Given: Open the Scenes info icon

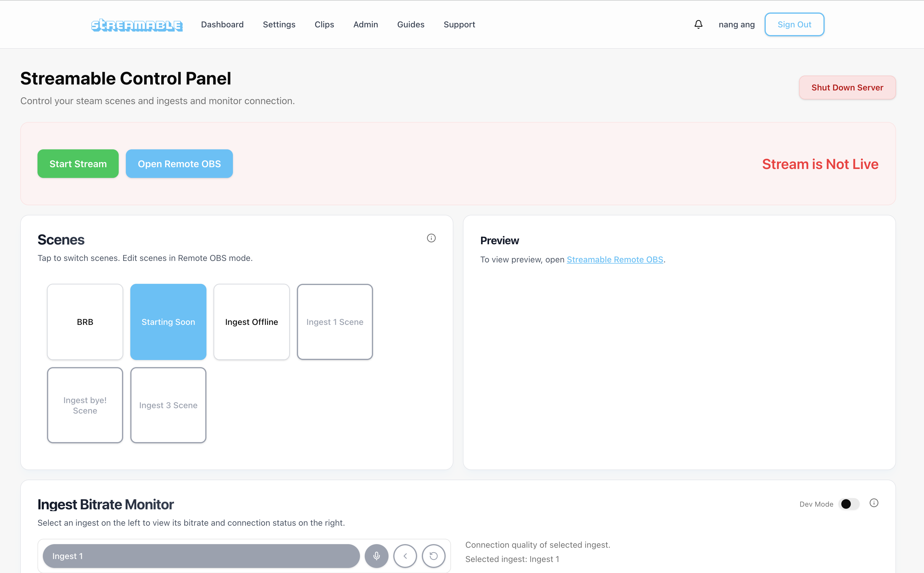Looking at the screenshot, I should [x=431, y=238].
